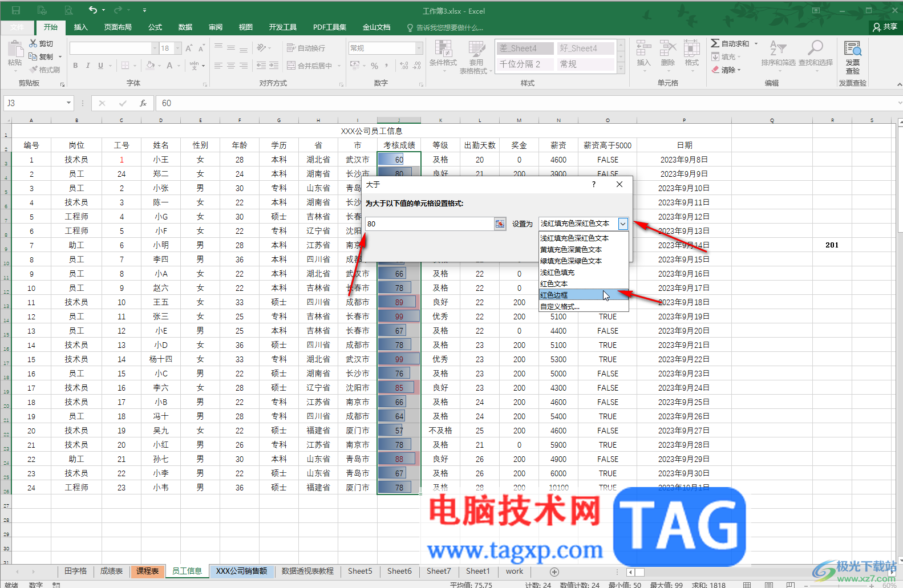Open the 成绩表 sheet tab
The width and height of the screenshot is (903, 588).
point(111,571)
